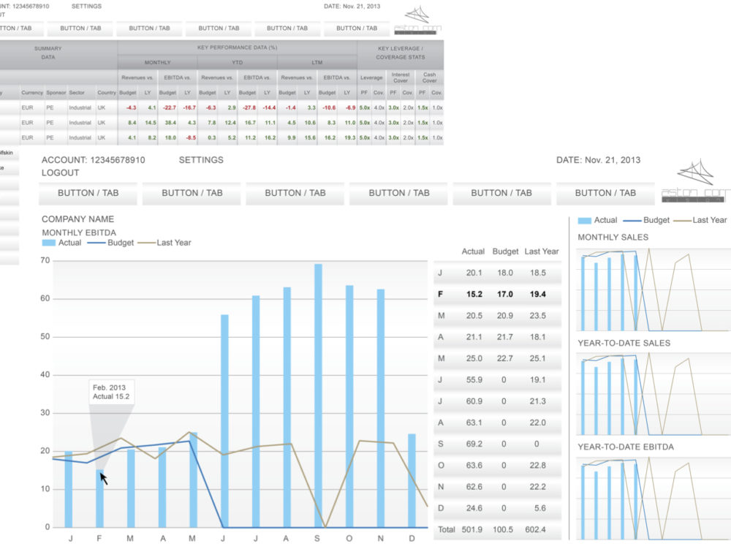The image size is (731, 560).
Task: Expand the KEY LEVERAGE / COVERAGE STATS column group
Action: 400,53
